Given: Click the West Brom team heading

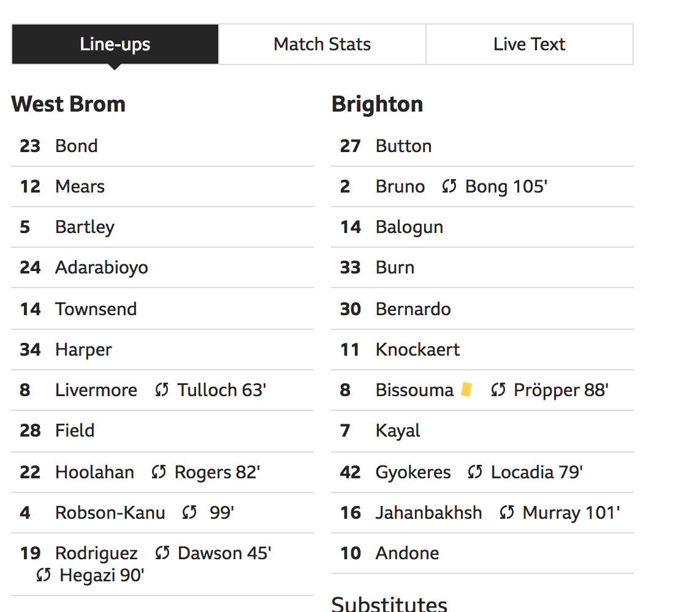Looking at the screenshot, I should click(68, 104).
